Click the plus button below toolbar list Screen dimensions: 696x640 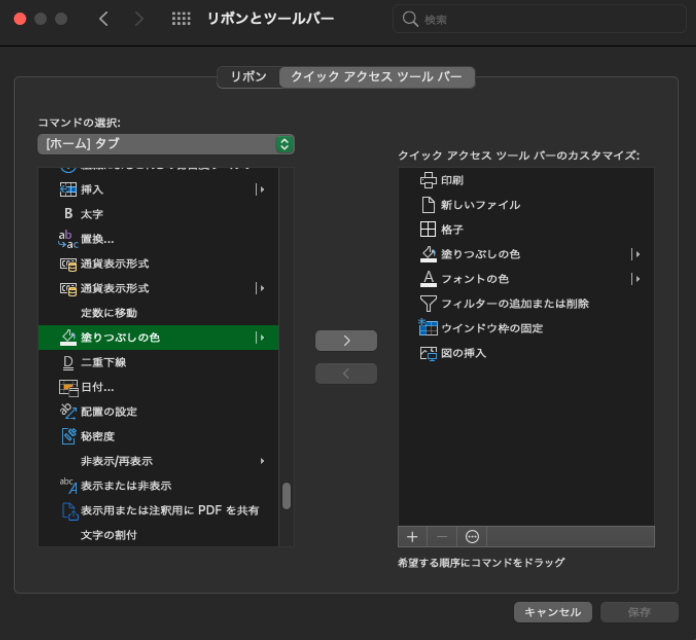(x=412, y=537)
